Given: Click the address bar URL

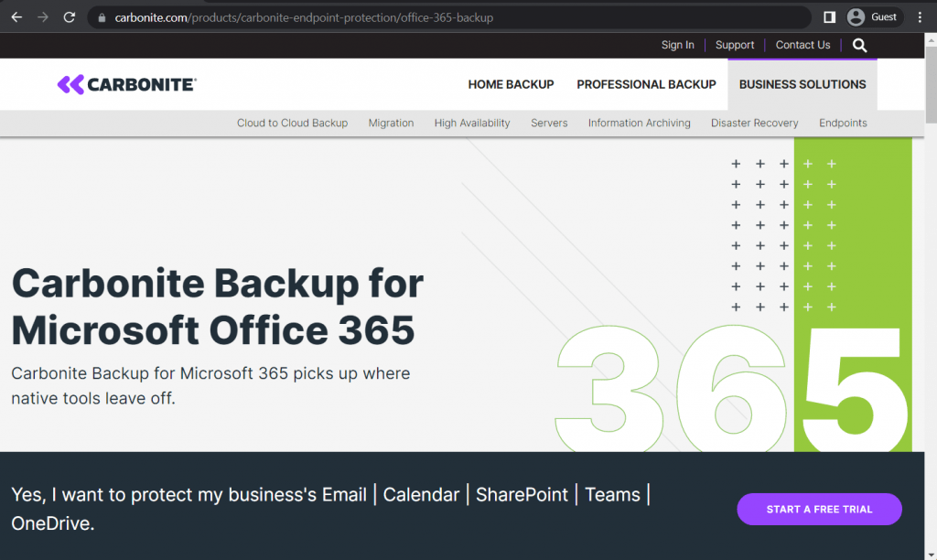Looking at the screenshot, I should coord(304,18).
